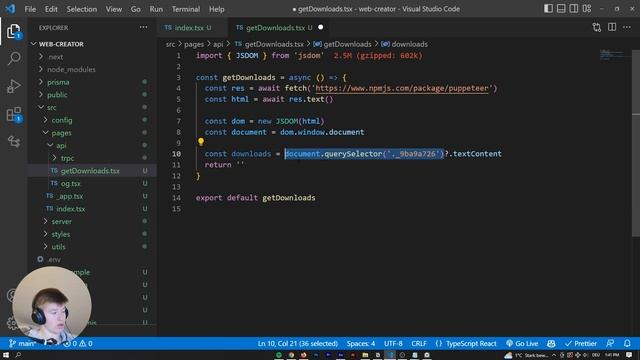640x360 pixels.
Task: Click the lightbulb quick fix icon
Action: 200,141
